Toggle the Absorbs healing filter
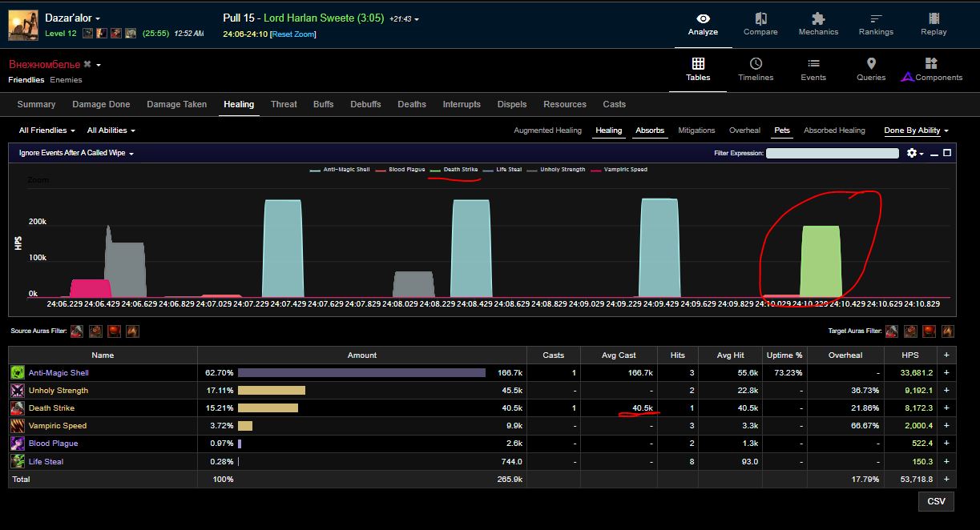The image size is (980, 530). click(649, 130)
